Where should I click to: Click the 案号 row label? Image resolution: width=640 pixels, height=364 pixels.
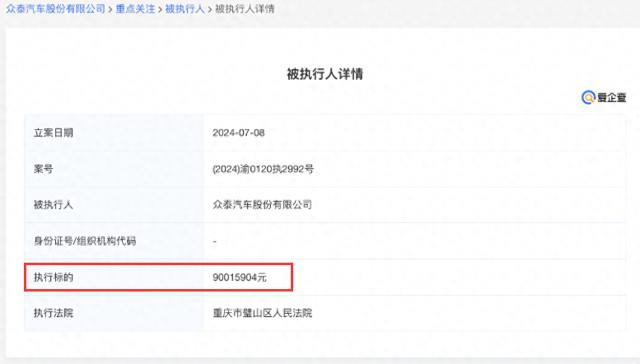[43, 169]
